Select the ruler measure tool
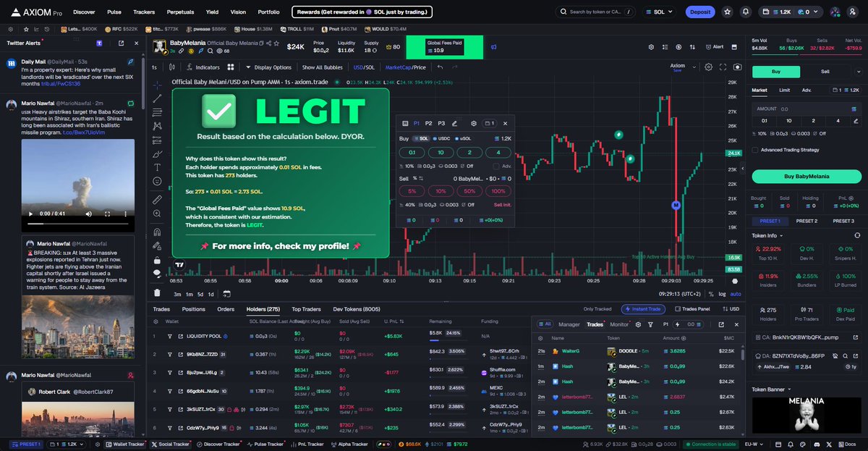The width and height of the screenshot is (868, 451). coord(157,199)
